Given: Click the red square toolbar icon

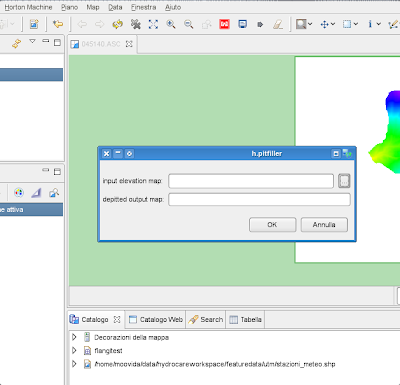Looking at the screenshot, I should pyautogui.click(x=224, y=24).
